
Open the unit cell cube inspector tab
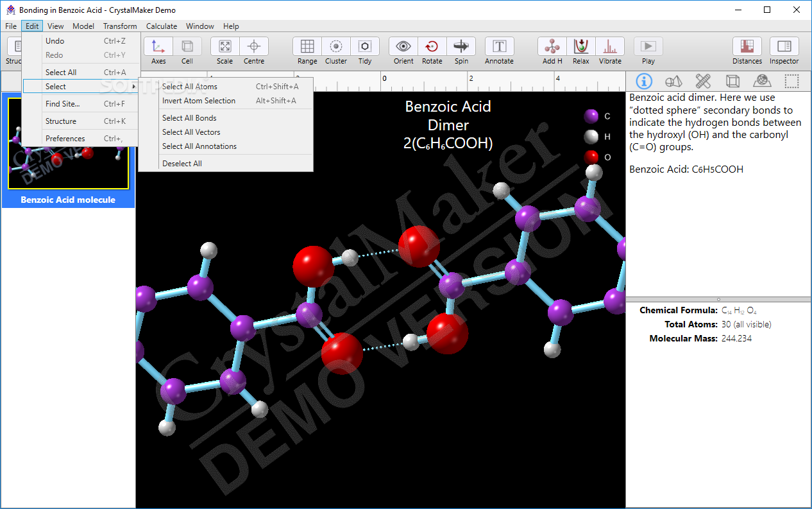[732, 81]
